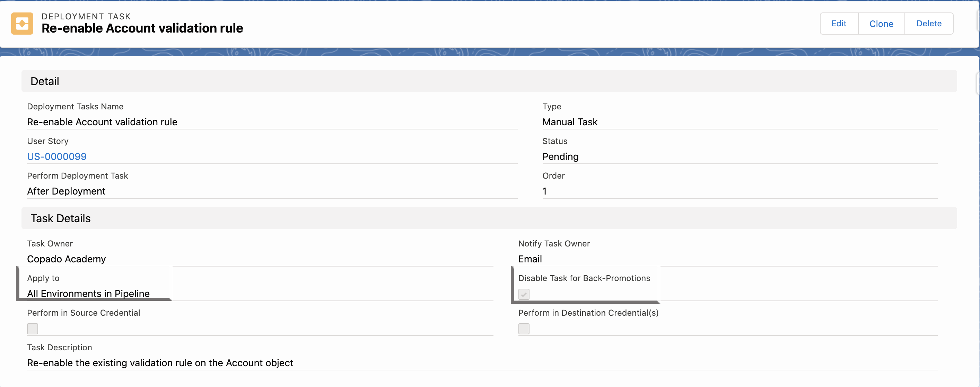Click the Delete button
This screenshot has width=980, height=387.
coord(928,24)
